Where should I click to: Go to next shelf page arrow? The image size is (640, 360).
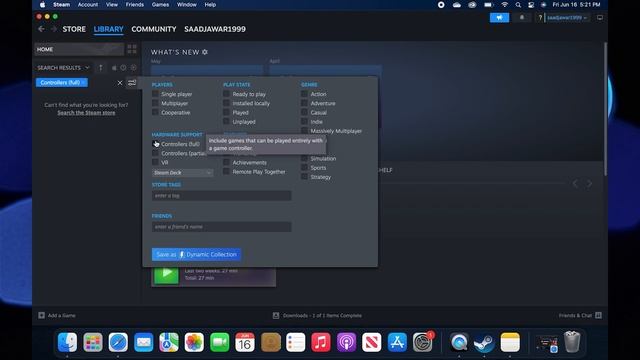[589, 184]
